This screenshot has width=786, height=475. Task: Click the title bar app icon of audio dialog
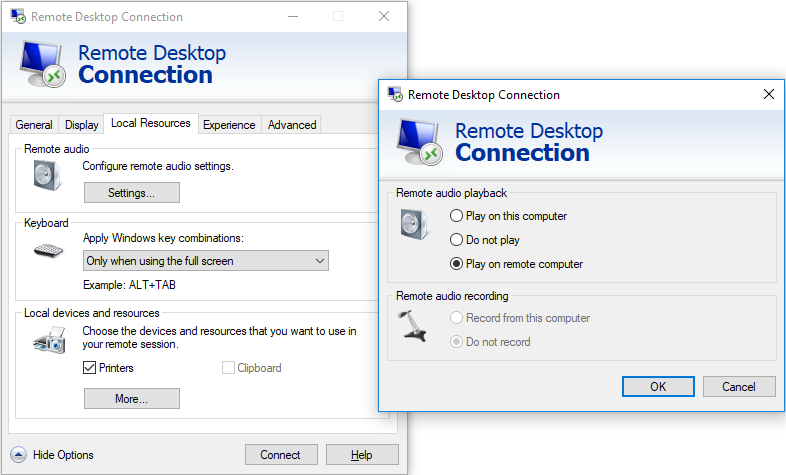pyautogui.click(x=395, y=94)
